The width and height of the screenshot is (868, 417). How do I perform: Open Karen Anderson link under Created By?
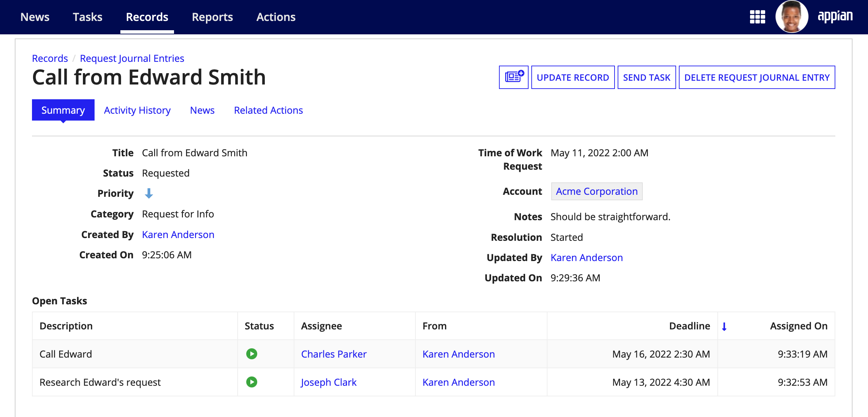tap(178, 235)
